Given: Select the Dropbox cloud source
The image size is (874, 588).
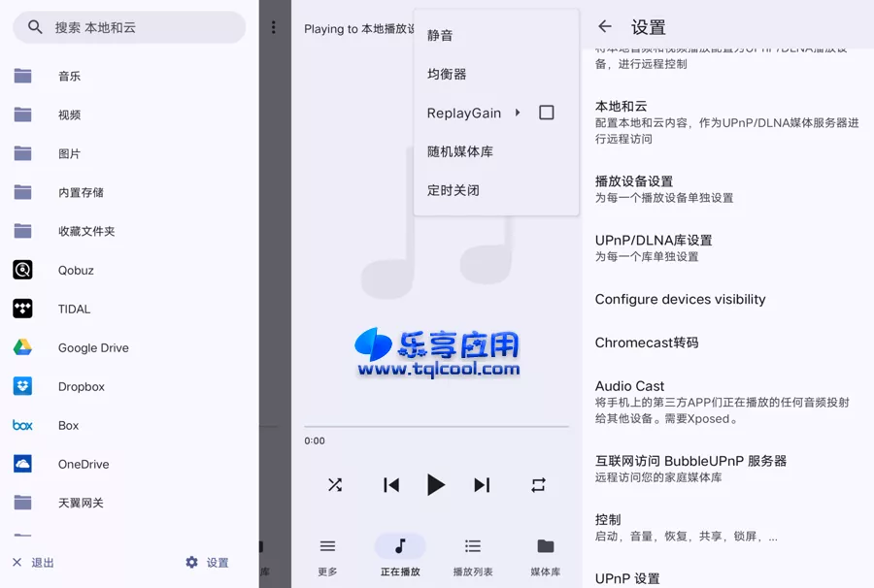Looking at the screenshot, I should [x=21, y=386].
